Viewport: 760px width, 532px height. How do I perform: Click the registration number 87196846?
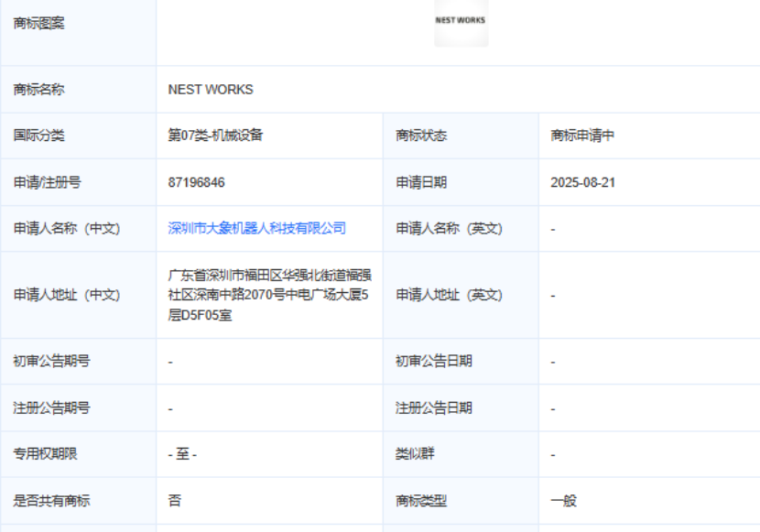click(196, 182)
